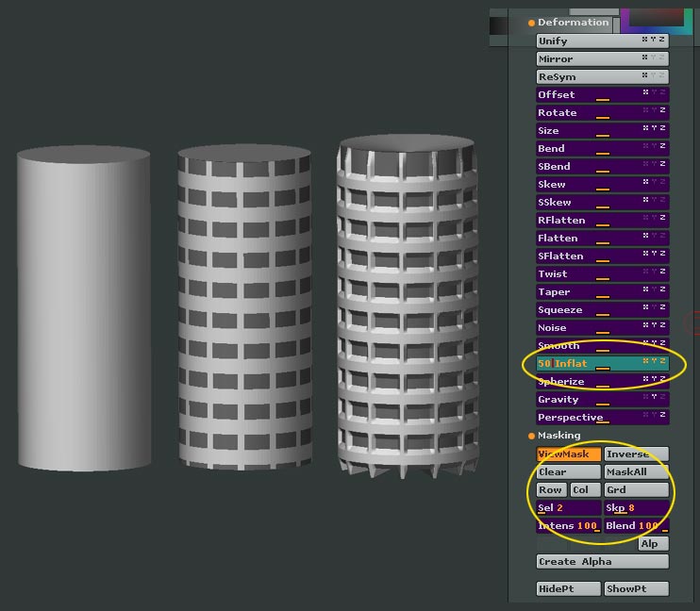700x611 pixels.
Task: Click the ShowPt button
Action: click(637, 588)
